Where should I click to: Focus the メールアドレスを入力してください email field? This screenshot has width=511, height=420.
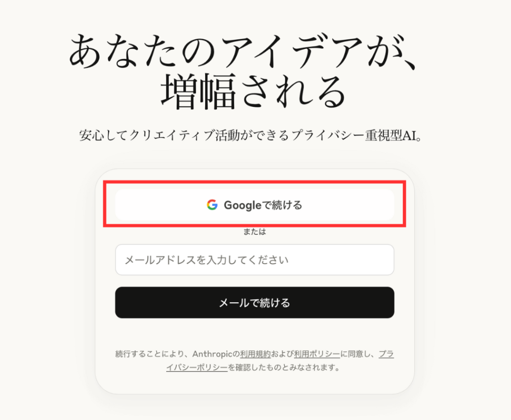click(255, 260)
